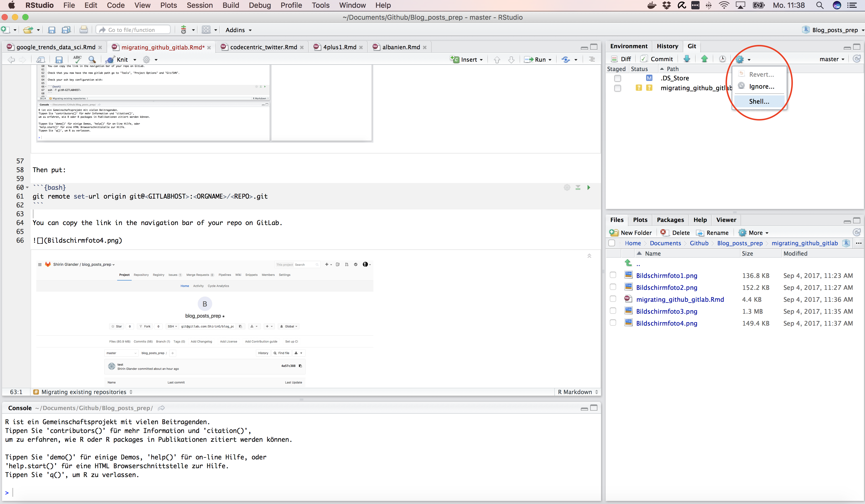Rename the selected file
Viewport: 865px width, 504px height.
click(712, 233)
